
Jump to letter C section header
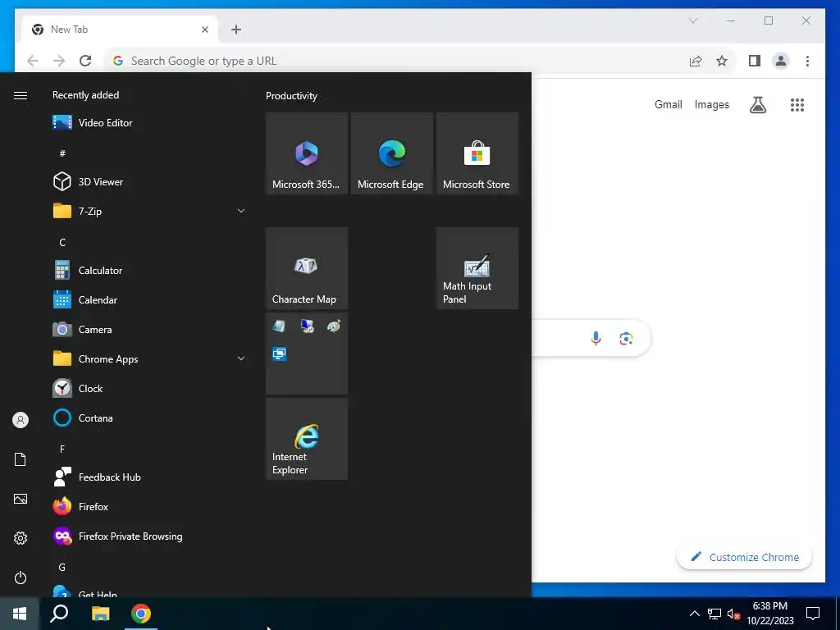tap(62, 242)
